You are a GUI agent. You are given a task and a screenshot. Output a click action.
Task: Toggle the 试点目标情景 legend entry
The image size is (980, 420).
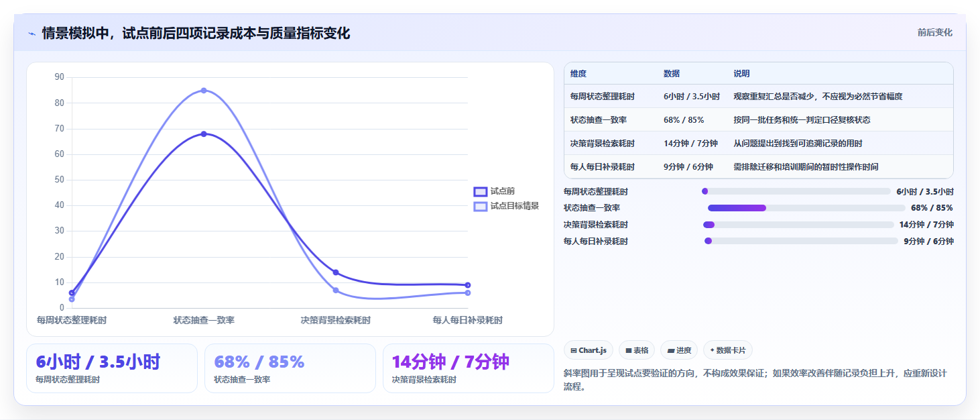(x=506, y=206)
